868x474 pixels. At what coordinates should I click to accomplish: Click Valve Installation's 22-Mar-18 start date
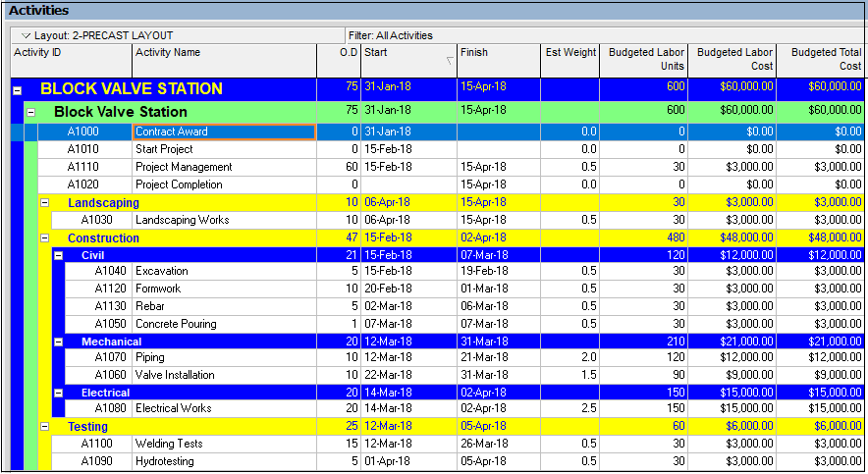coord(409,375)
